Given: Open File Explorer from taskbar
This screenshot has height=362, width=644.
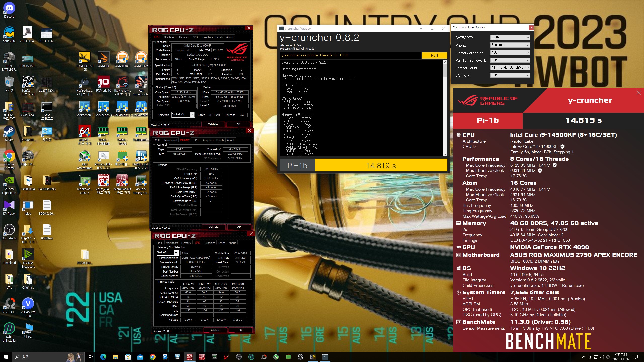Looking at the screenshot, I should click(x=115, y=357).
